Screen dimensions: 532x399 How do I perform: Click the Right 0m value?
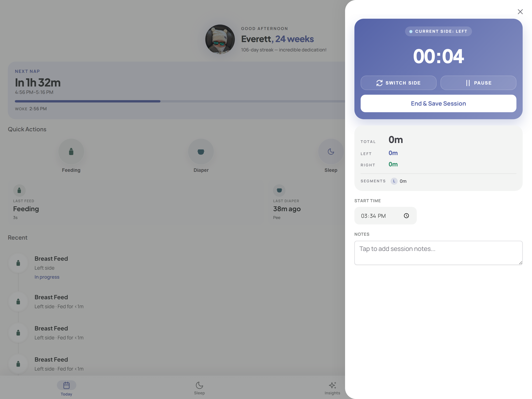393,164
